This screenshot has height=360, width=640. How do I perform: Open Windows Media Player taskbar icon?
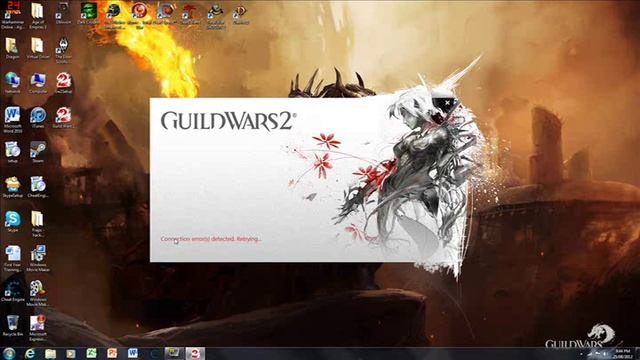coord(71,353)
